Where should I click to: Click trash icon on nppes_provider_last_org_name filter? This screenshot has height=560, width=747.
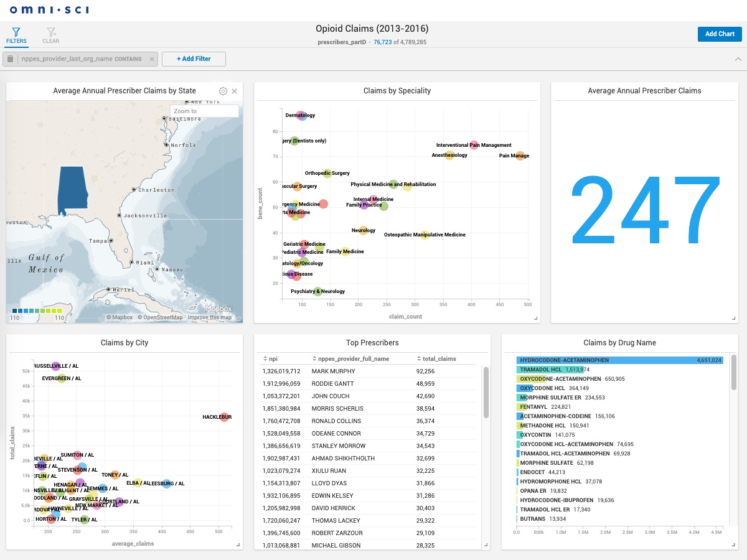click(x=10, y=59)
